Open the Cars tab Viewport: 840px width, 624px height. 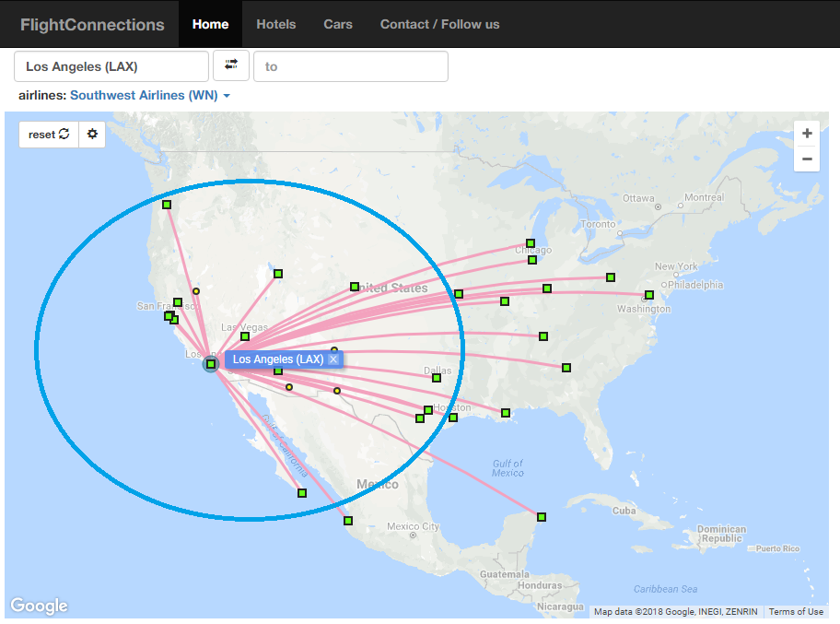click(338, 24)
